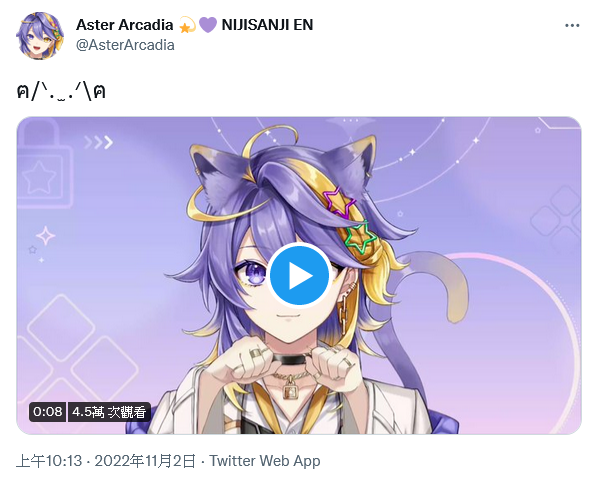The image size is (598, 486).
Task: Click the 2022年11月2日 date link
Action: click(x=145, y=461)
